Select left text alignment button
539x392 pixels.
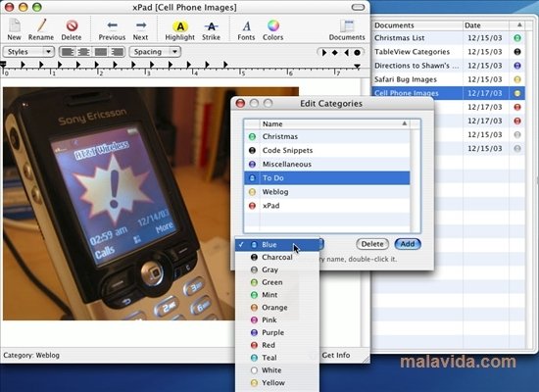coord(68,52)
